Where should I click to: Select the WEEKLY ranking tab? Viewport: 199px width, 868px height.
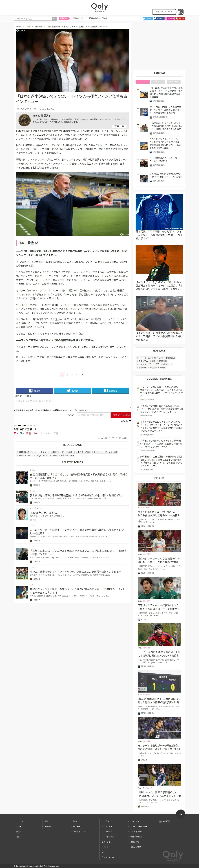click(158, 82)
